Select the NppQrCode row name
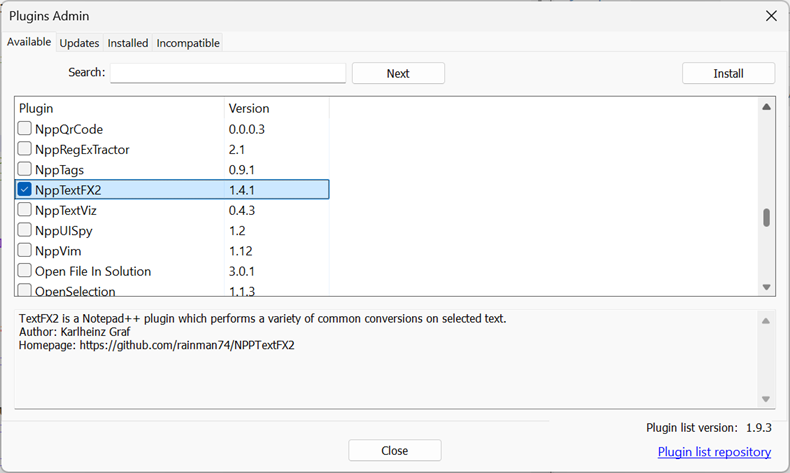This screenshot has width=790, height=473. [x=69, y=129]
